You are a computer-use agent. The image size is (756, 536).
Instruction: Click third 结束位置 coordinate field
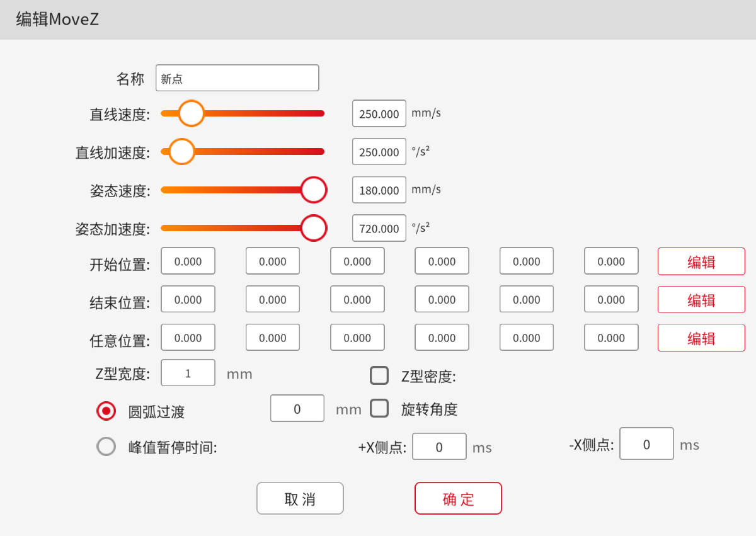pos(357,299)
